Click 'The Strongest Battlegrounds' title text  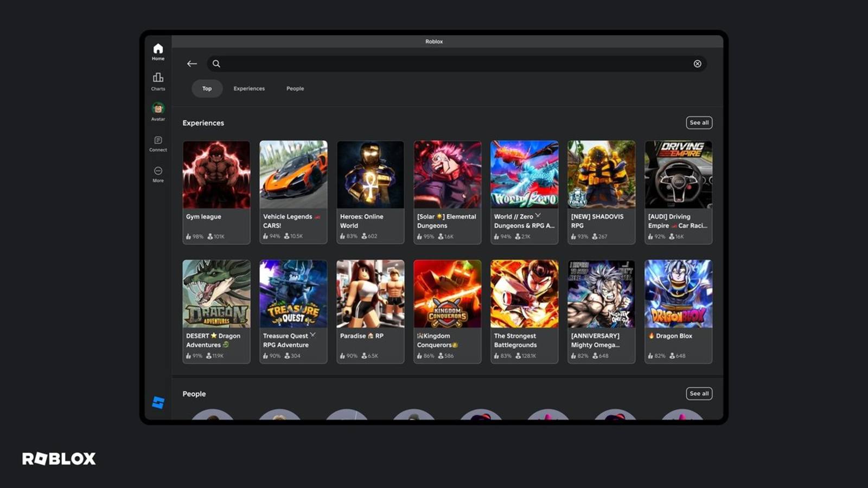515,340
